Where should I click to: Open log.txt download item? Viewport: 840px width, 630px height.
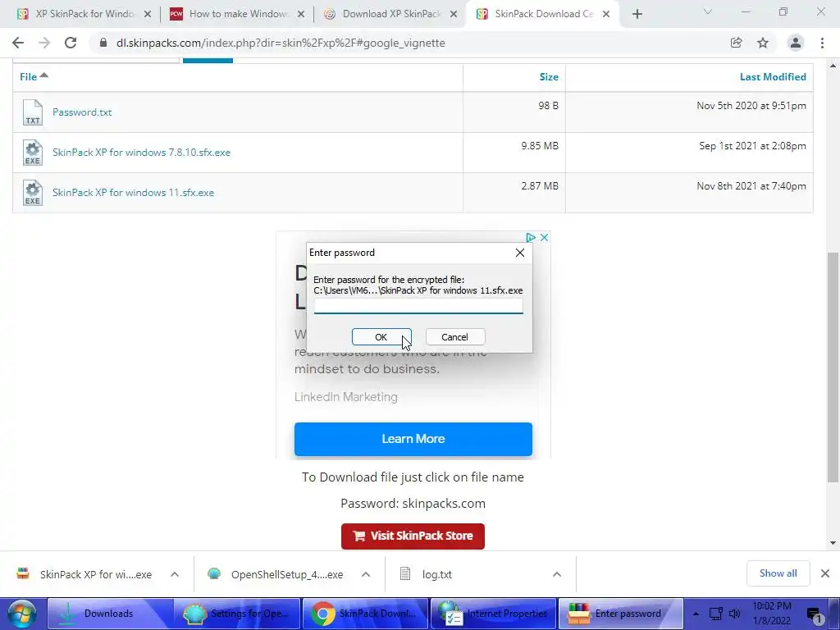coord(428,574)
